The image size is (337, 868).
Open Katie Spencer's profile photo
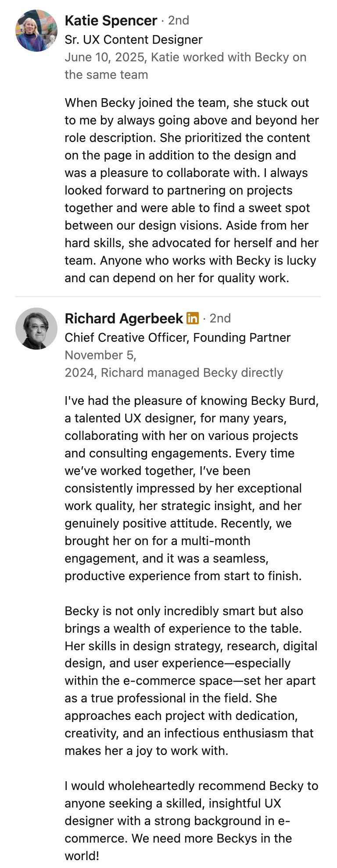36,31
